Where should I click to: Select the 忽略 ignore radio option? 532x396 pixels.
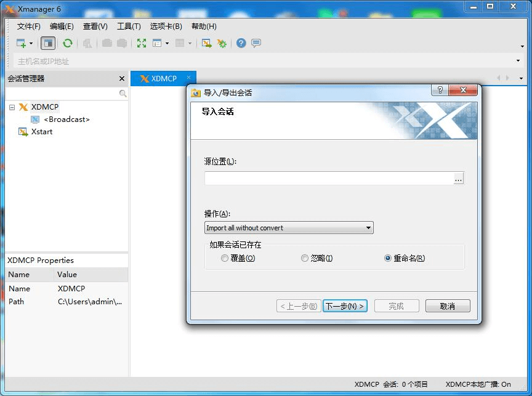click(305, 259)
